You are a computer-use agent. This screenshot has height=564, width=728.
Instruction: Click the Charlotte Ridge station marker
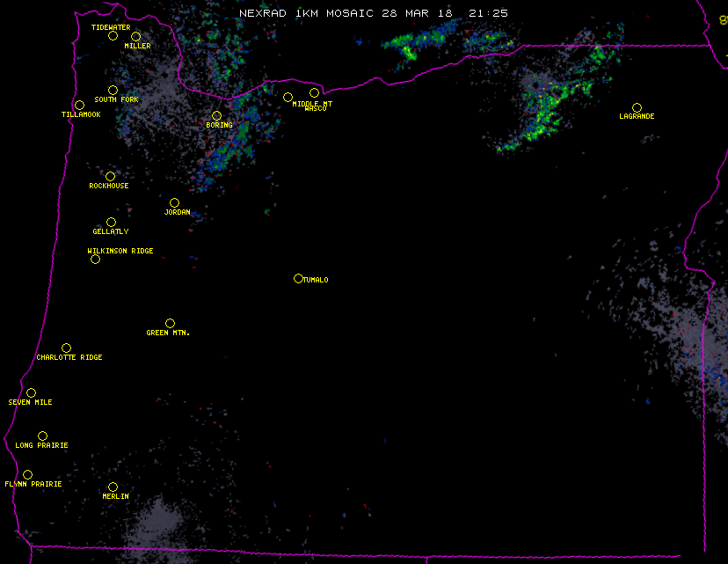[x=67, y=348]
